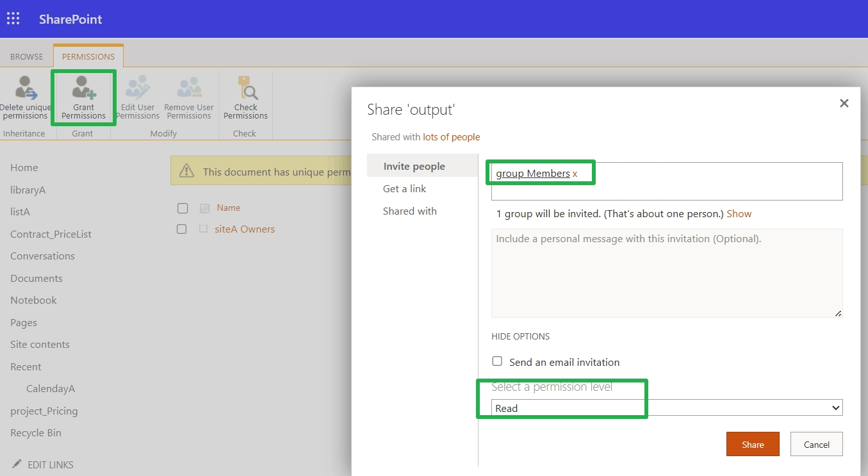
Task: Click the Grant Permissions icon
Action: [83, 96]
